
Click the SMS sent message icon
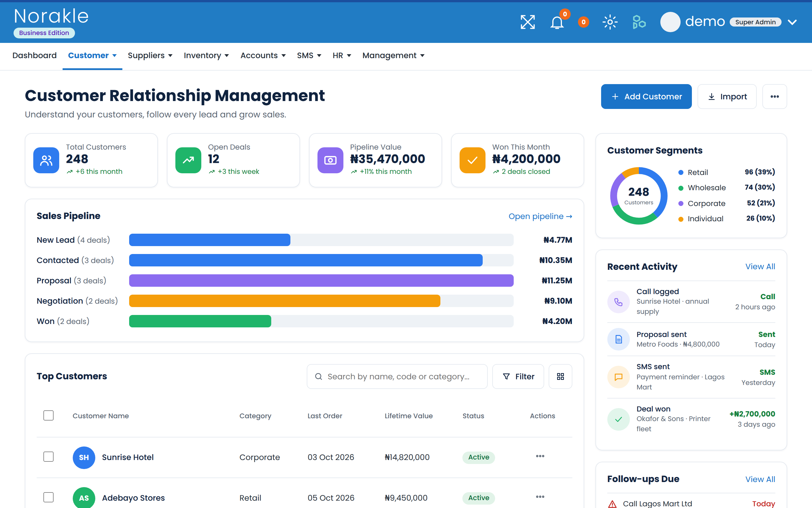pos(618,377)
